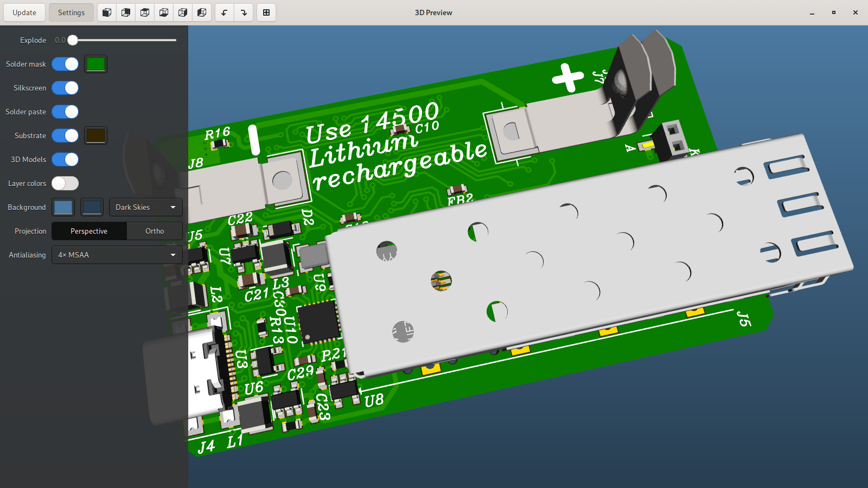Open the Dark Skies background preset dropdown
This screenshot has width=868, height=488.
(145, 207)
